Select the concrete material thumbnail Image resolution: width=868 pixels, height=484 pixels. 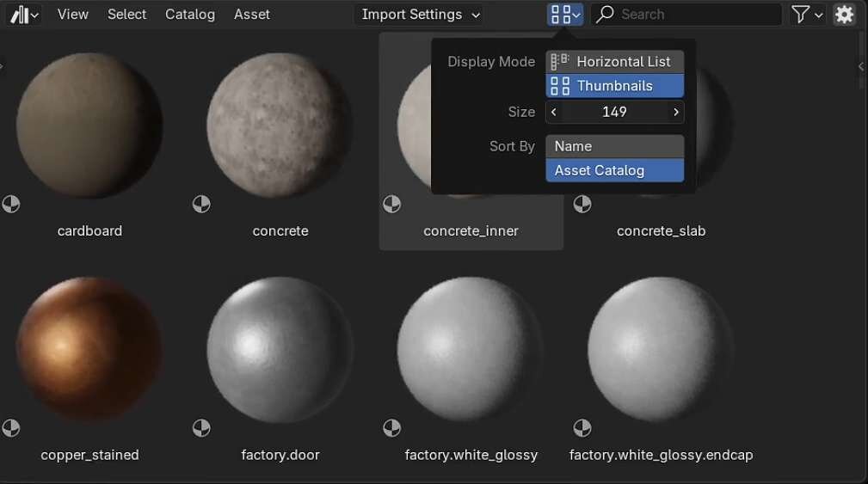tap(280, 126)
